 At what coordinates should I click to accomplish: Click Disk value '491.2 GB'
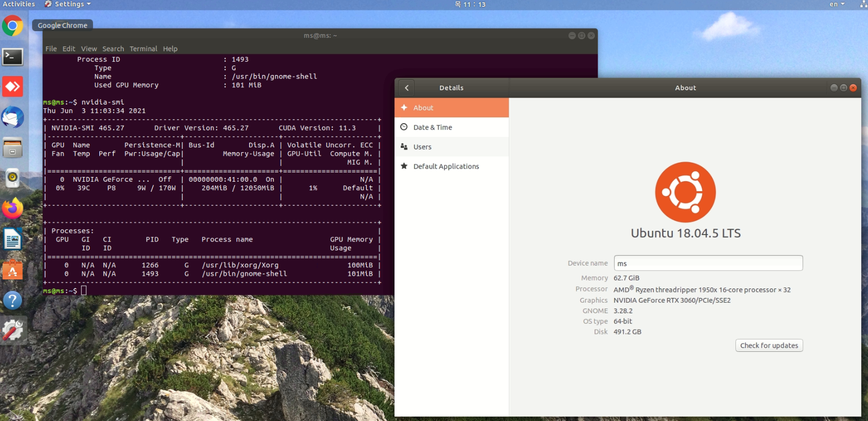click(x=627, y=332)
